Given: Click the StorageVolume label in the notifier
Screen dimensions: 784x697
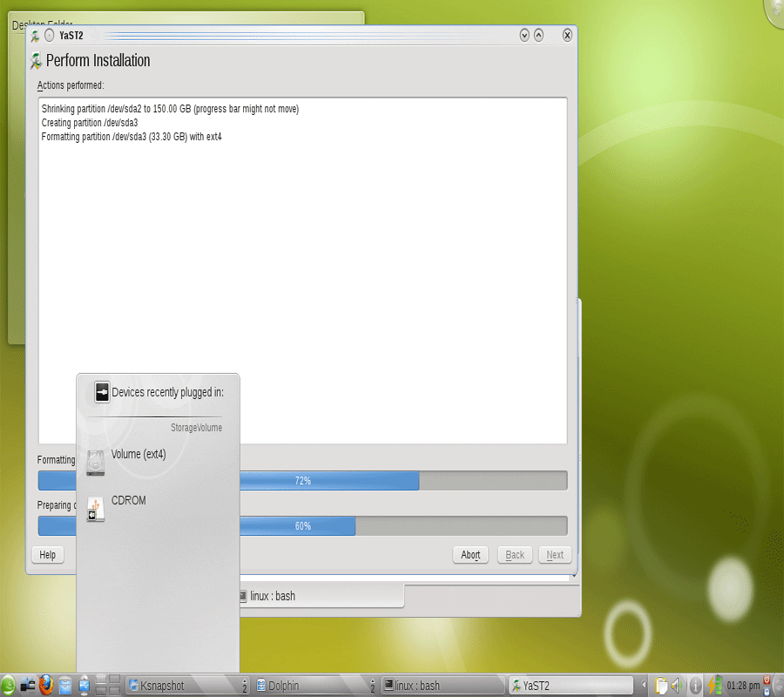Looking at the screenshot, I should pyautogui.click(x=197, y=428).
